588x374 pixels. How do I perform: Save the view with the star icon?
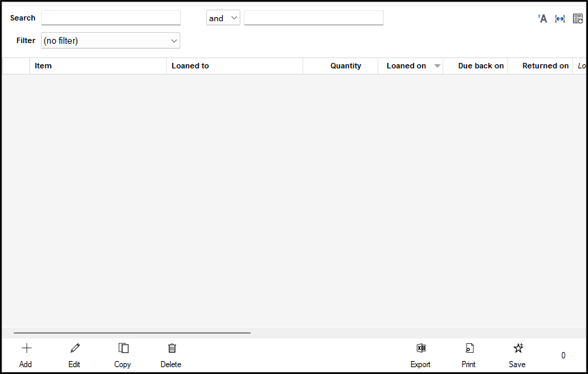point(518,349)
